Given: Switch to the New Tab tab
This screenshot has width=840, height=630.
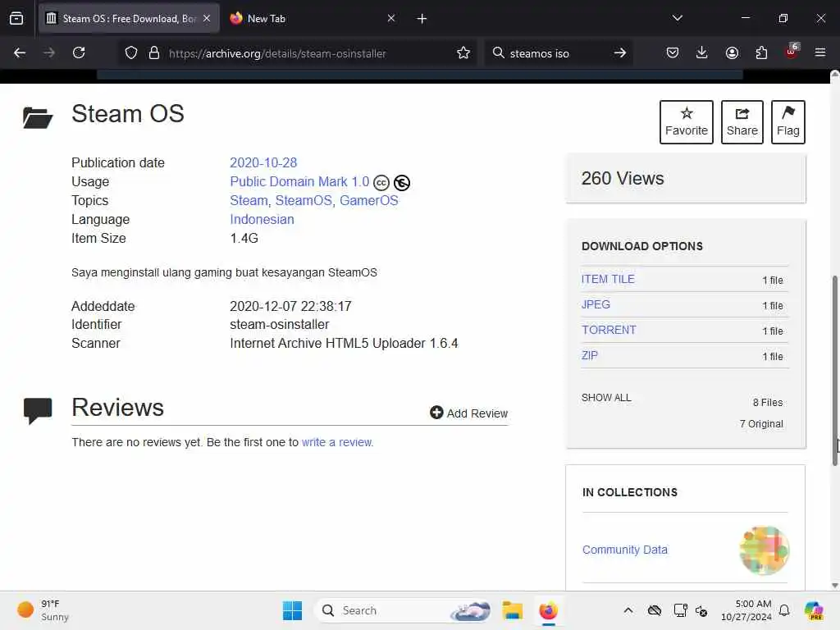Looking at the screenshot, I should (313, 18).
